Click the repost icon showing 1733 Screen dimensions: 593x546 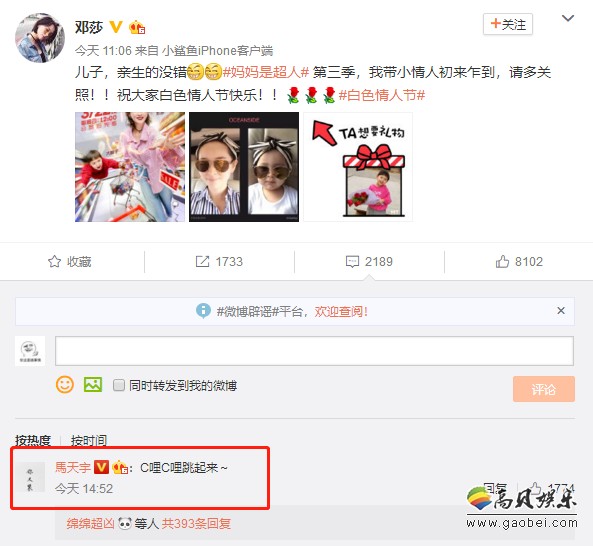(202, 261)
